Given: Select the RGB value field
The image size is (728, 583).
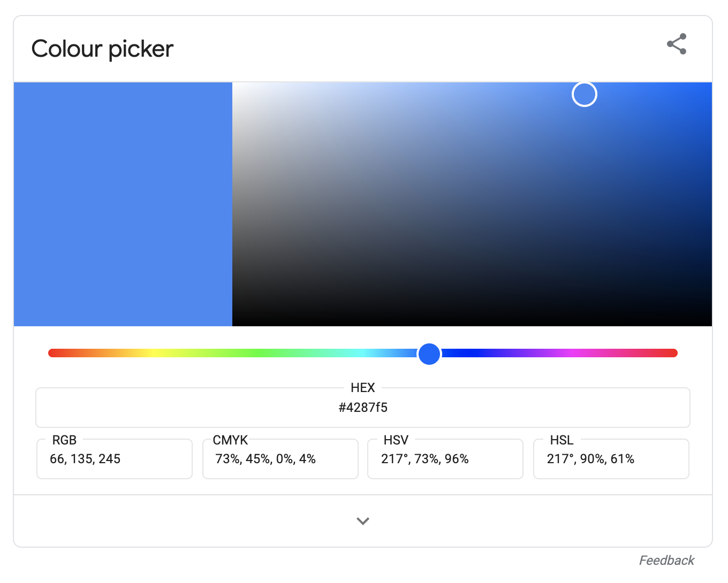Looking at the screenshot, I should pos(114,459).
